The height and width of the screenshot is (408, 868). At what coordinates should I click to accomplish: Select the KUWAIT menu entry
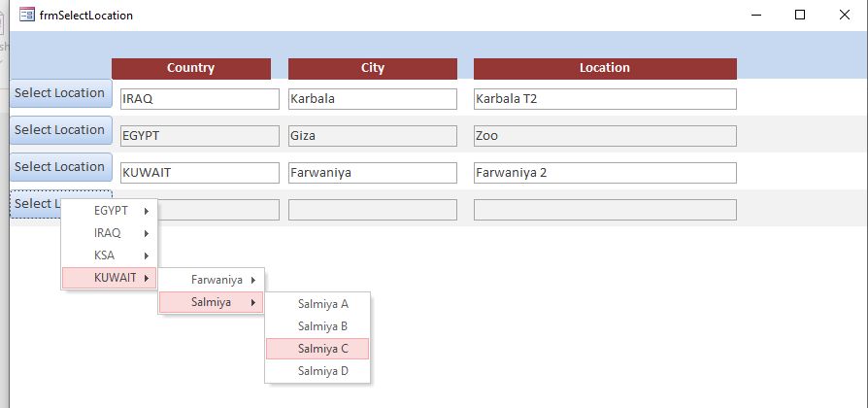coord(110,278)
